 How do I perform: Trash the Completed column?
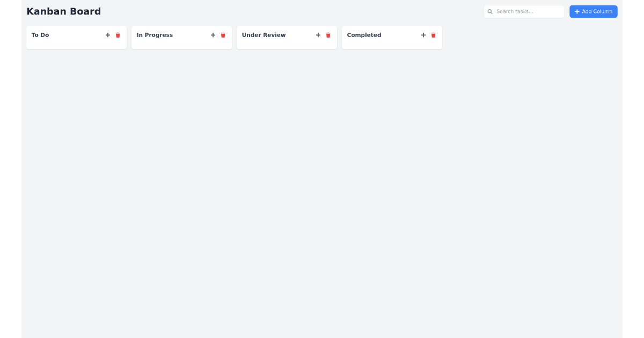433,35
